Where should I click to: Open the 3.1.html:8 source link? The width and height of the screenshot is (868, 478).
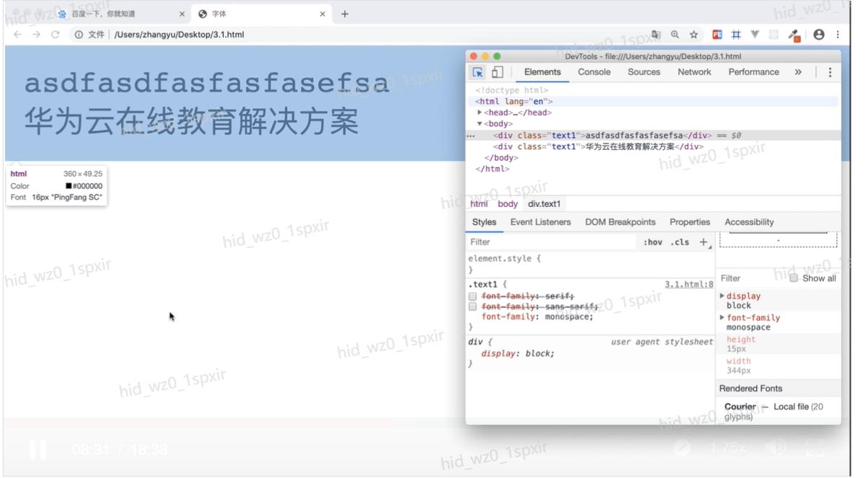pyautogui.click(x=688, y=285)
